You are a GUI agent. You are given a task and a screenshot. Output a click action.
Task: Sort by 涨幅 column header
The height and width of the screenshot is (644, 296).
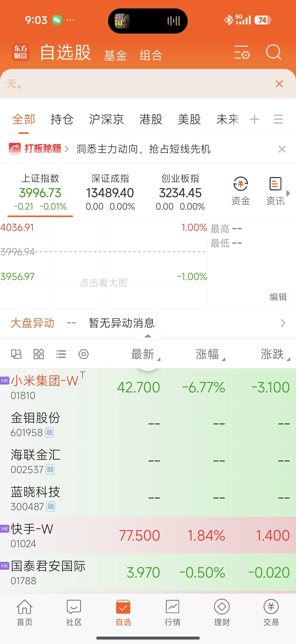click(x=210, y=354)
